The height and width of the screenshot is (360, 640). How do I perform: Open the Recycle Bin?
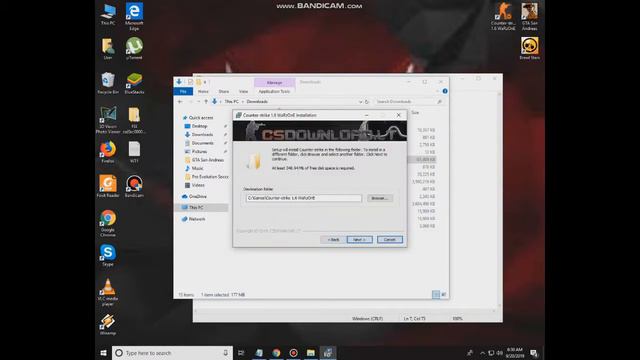108,83
